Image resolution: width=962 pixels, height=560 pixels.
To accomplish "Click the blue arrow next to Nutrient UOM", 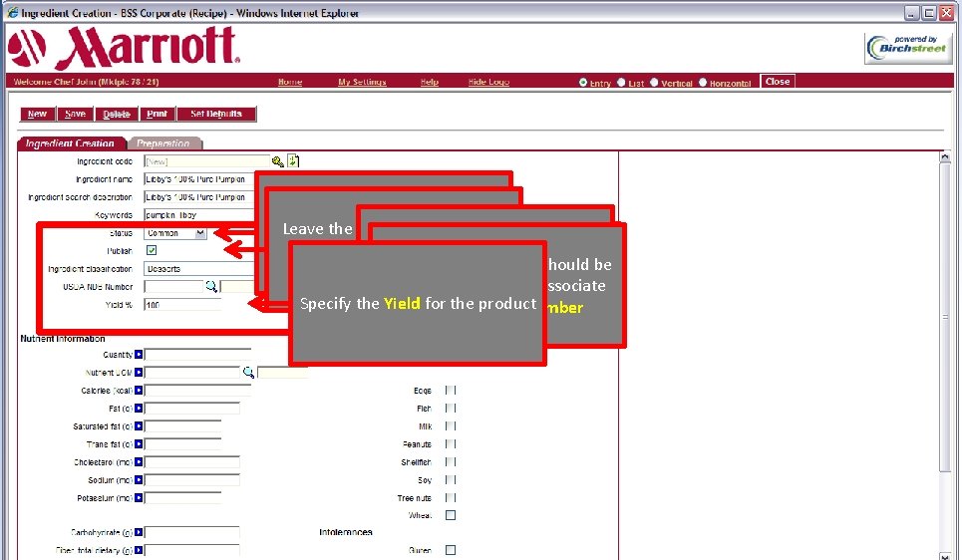I will [x=139, y=373].
